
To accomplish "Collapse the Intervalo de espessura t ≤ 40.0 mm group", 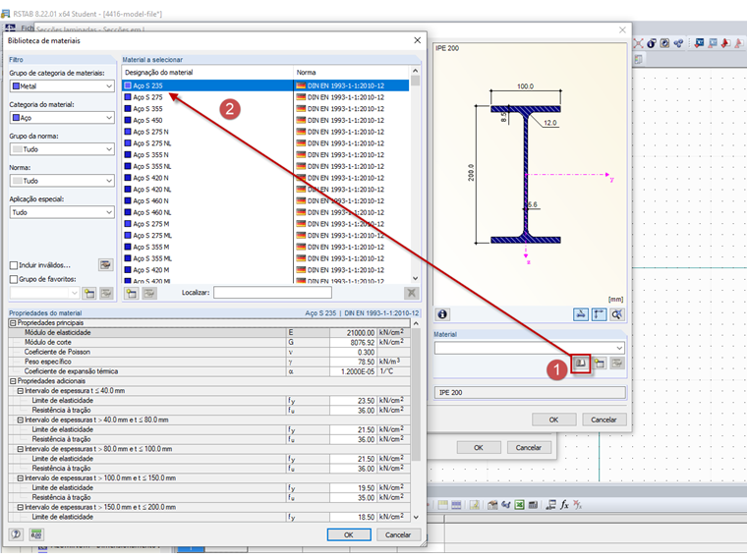I will tap(21, 391).
